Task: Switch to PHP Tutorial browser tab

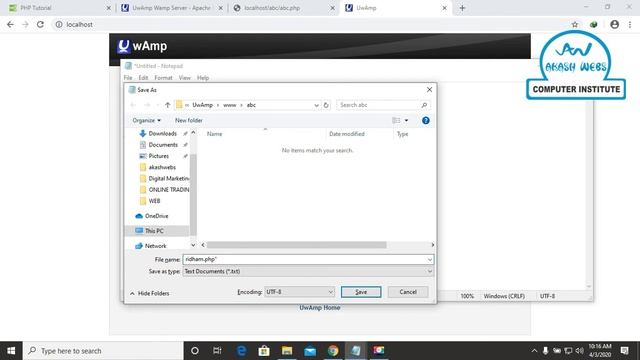Action: pos(59,8)
